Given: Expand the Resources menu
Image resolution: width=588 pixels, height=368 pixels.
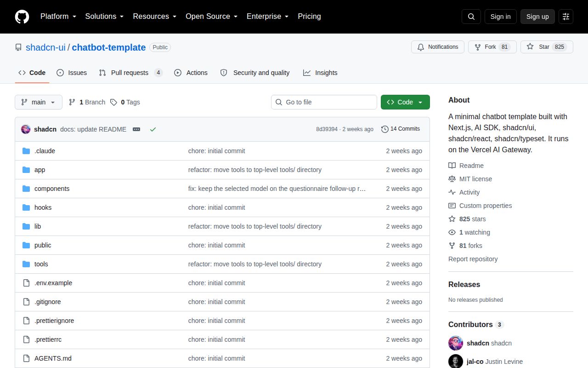Looking at the screenshot, I should [155, 17].
